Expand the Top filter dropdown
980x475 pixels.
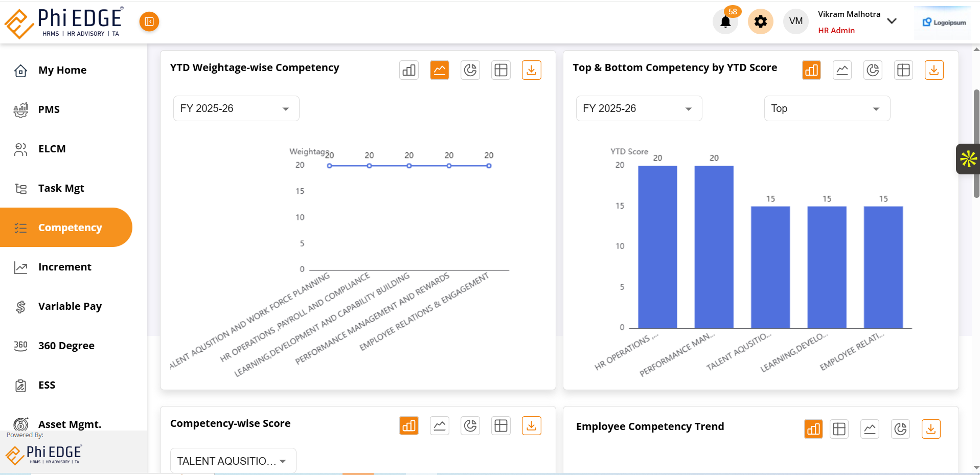pyautogui.click(x=827, y=108)
